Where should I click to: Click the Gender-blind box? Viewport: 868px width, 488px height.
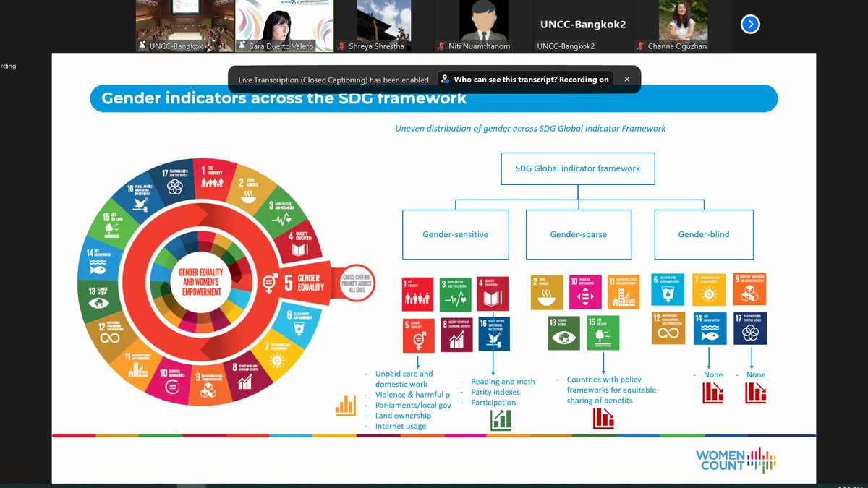pos(703,234)
